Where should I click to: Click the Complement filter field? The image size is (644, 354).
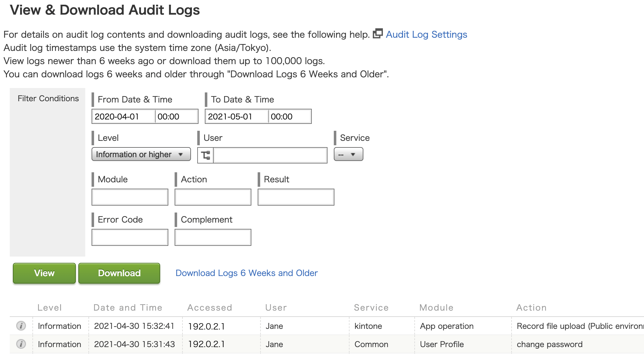pos(213,237)
